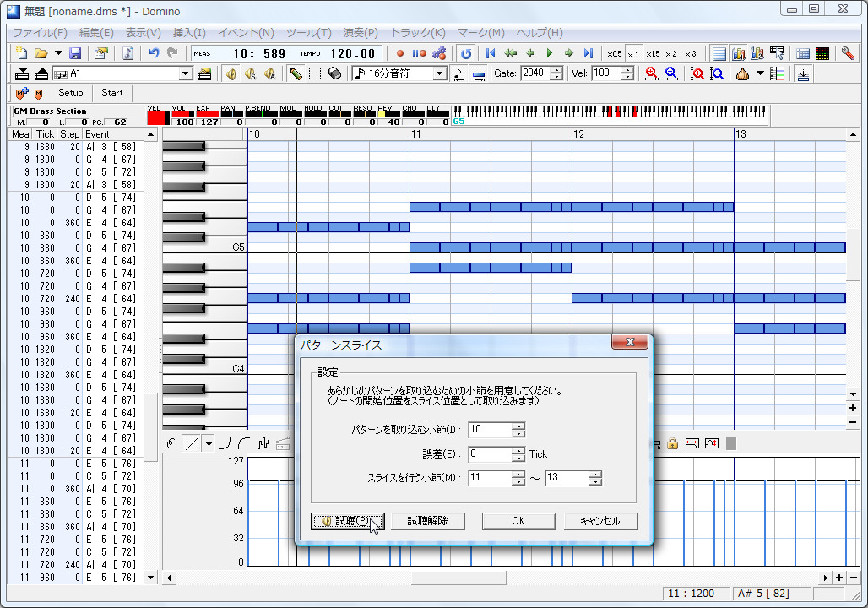Open the 演奏 menu
The height and width of the screenshot is (608, 868).
(x=359, y=32)
